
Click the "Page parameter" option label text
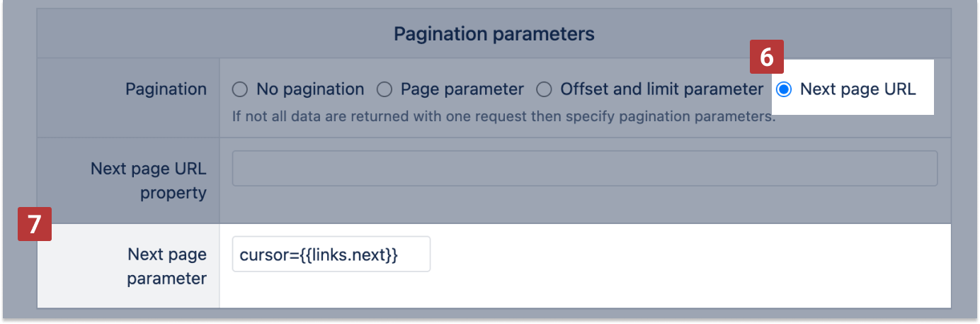click(462, 89)
